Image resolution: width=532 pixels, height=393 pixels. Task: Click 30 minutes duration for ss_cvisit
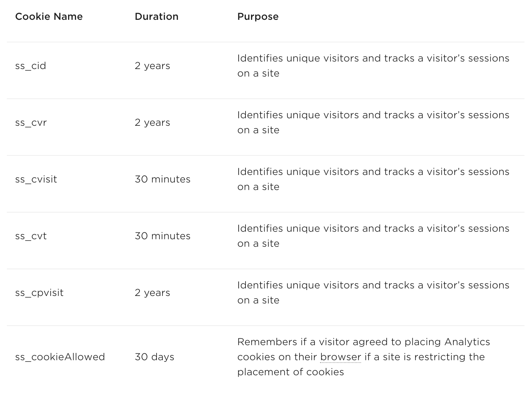pyautogui.click(x=162, y=179)
